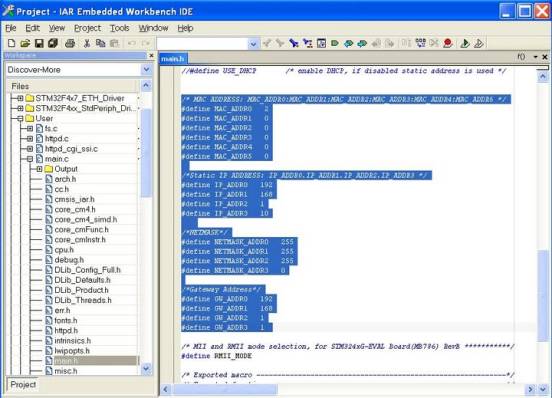Open the Help menu
This screenshot has height=398, width=552.
point(185,28)
